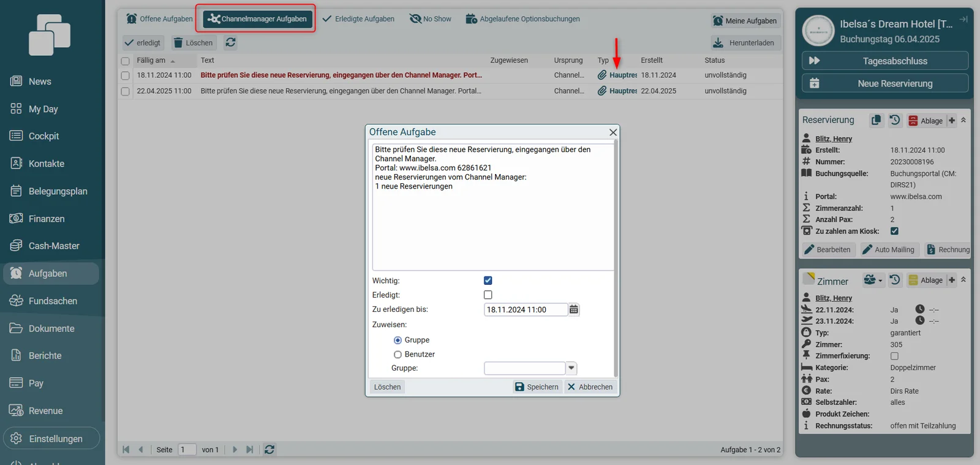Collapse the right hotel panel arrow
Screen dimensions: 980x465
tap(963, 20)
